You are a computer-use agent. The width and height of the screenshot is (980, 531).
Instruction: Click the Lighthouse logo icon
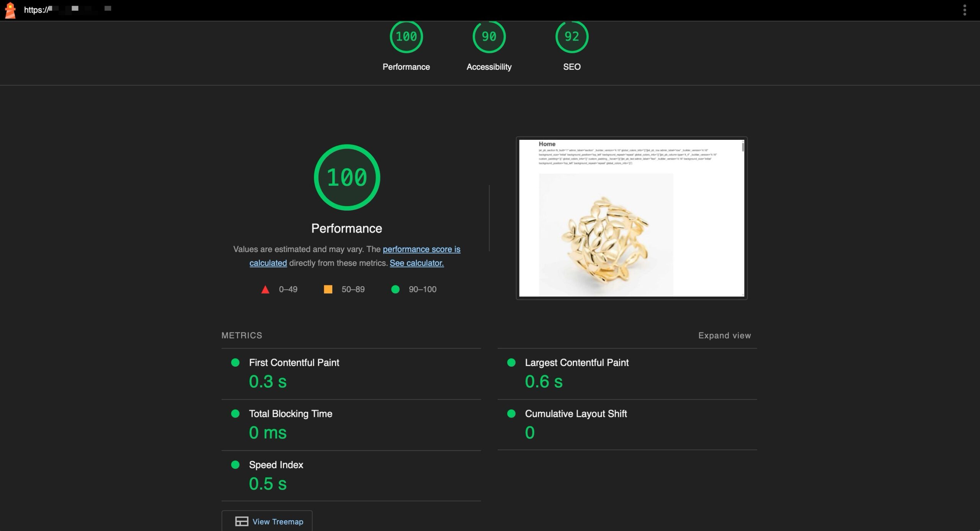point(10,10)
